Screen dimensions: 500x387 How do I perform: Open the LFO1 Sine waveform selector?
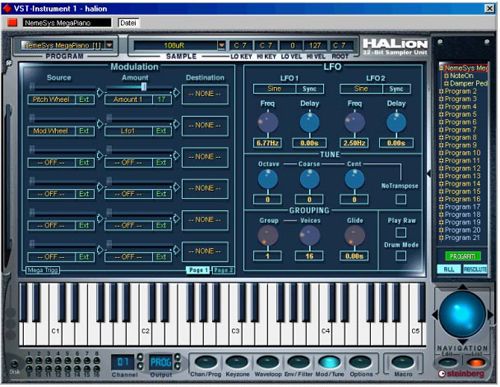click(x=274, y=89)
